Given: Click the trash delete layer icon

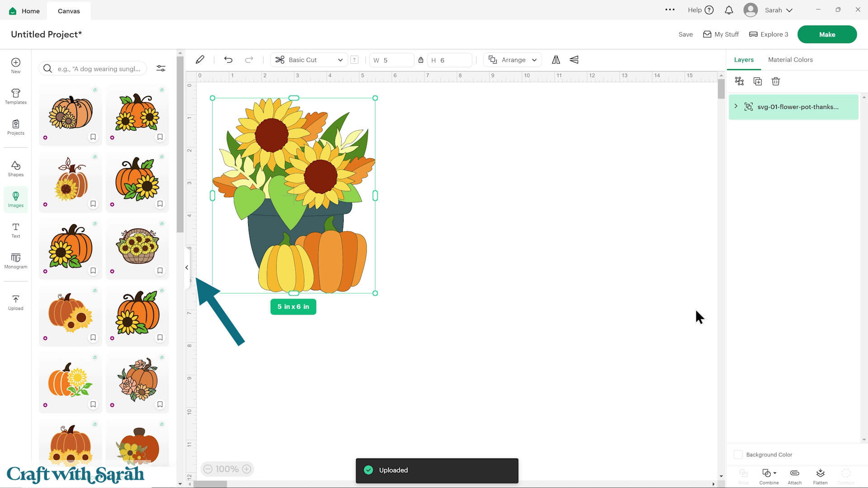Looking at the screenshot, I should click(776, 81).
